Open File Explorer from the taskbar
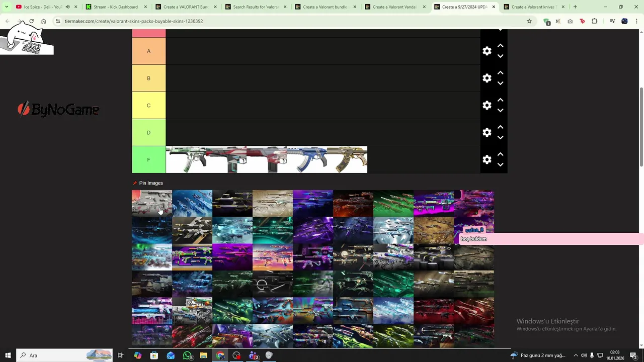644x362 pixels. [203, 355]
